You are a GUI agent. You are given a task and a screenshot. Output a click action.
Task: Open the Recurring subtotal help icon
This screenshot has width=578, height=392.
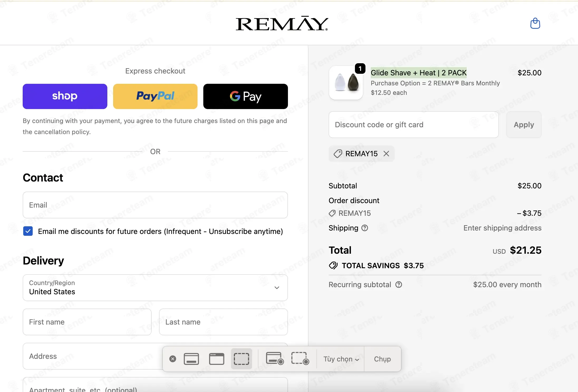coord(399,285)
